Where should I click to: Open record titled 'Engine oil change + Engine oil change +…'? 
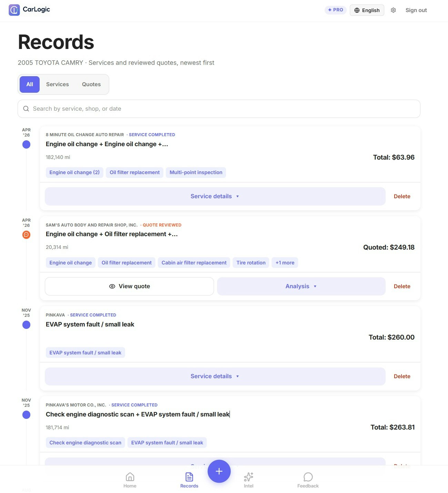pos(107,144)
